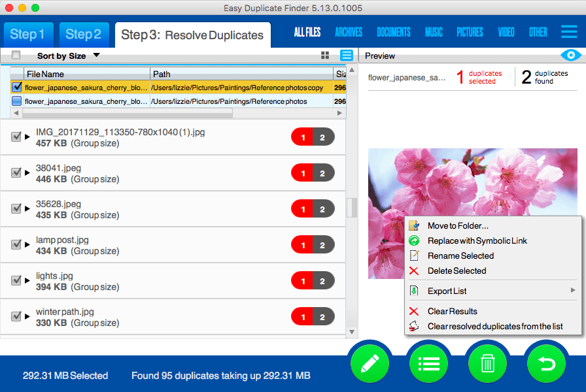Open the Export List submenu arrow
Image resolution: width=586 pixels, height=392 pixels.
coord(573,290)
